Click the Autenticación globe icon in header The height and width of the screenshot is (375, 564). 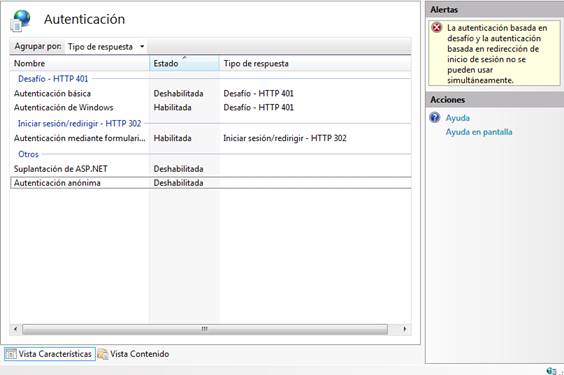point(22,20)
